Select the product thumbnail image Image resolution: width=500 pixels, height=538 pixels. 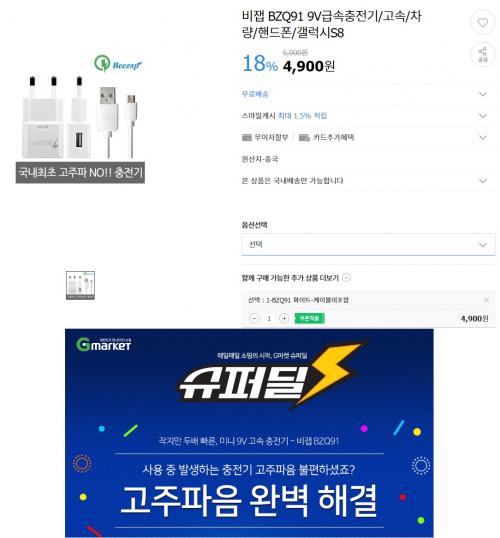click(x=80, y=285)
